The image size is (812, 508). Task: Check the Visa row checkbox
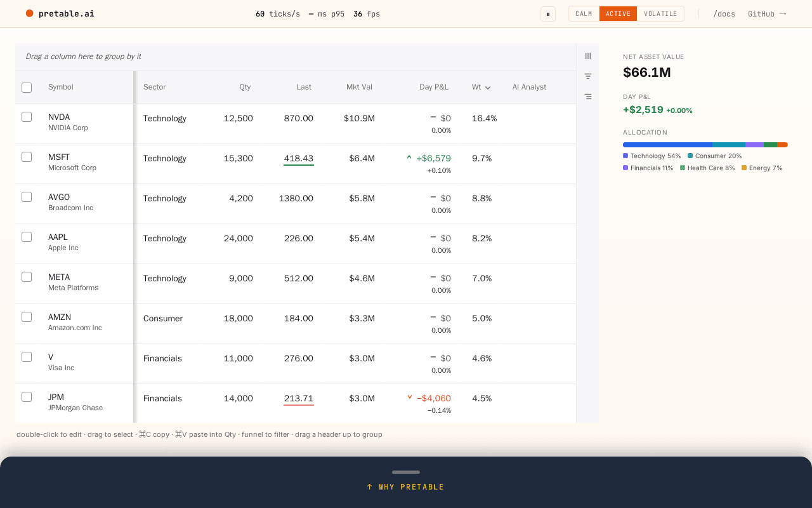pos(27,357)
